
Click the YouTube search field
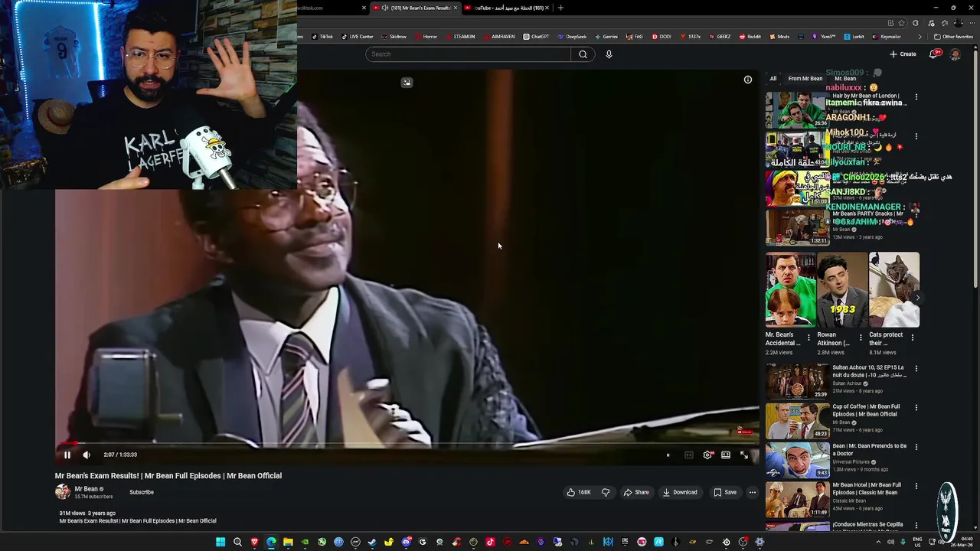(x=468, y=54)
